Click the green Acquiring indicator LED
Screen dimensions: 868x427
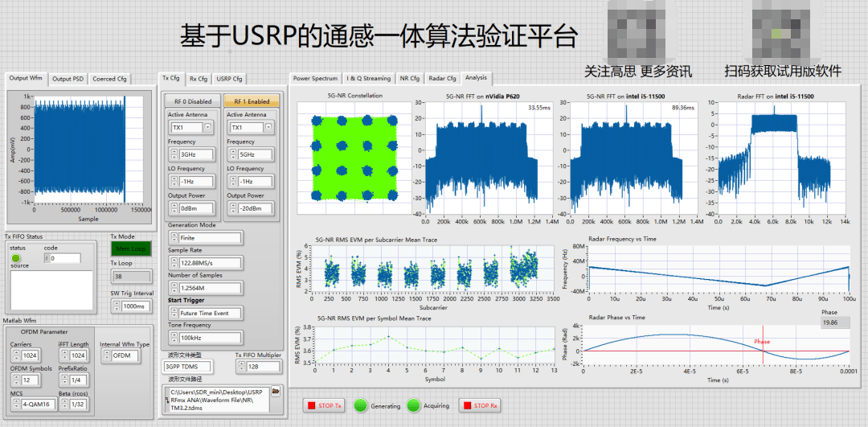pos(414,406)
